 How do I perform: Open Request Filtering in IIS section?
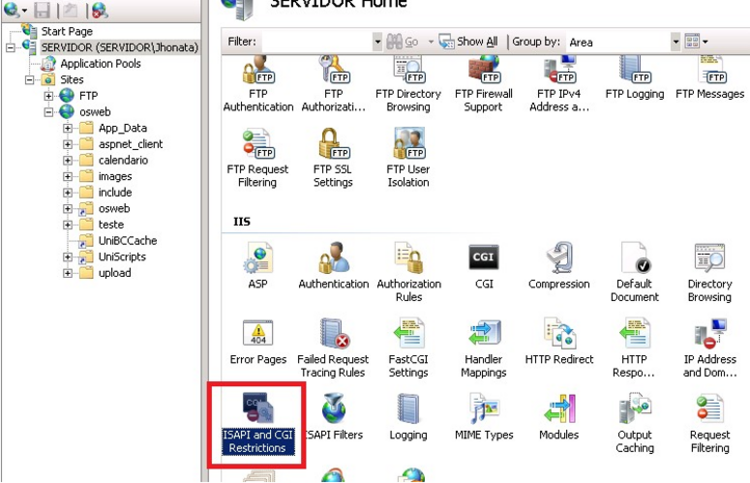[x=710, y=424]
